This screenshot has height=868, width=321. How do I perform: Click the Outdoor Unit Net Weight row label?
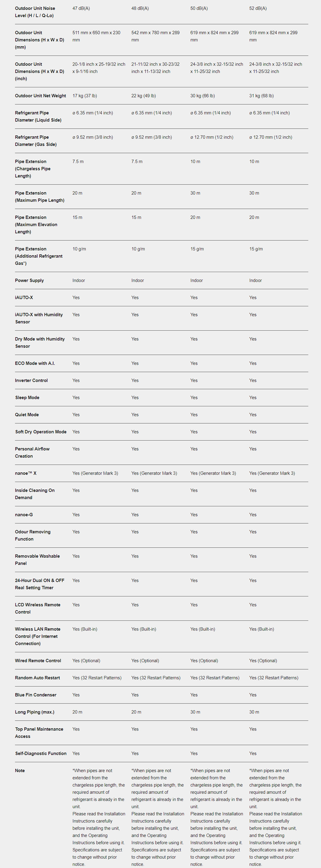(40, 96)
